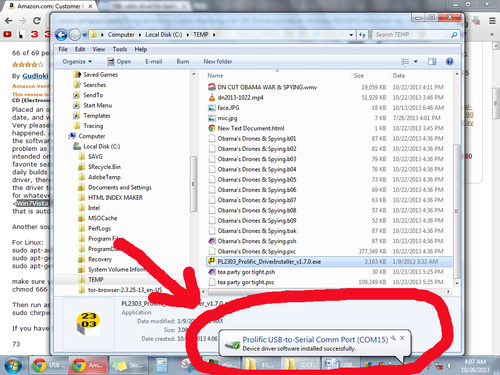Open the recent locations dropdown arrow
Image resolution: width=500 pixels, height=375 pixels.
click(x=85, y=35)
